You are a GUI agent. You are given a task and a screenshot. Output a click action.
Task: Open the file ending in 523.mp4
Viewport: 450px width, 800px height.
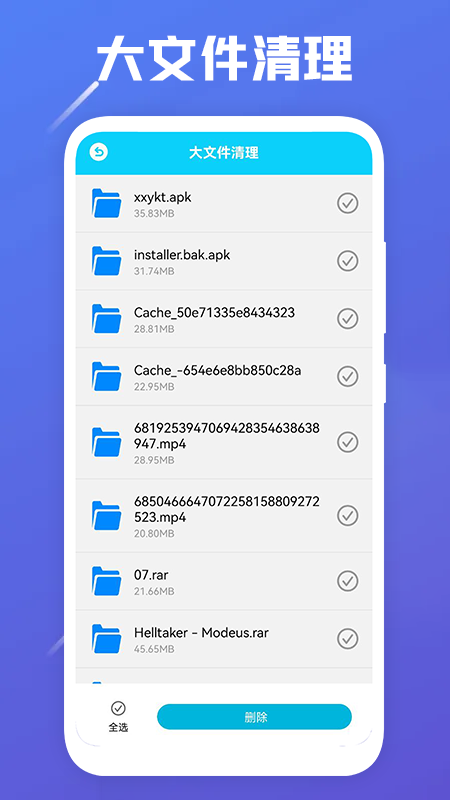pos(227,509)
